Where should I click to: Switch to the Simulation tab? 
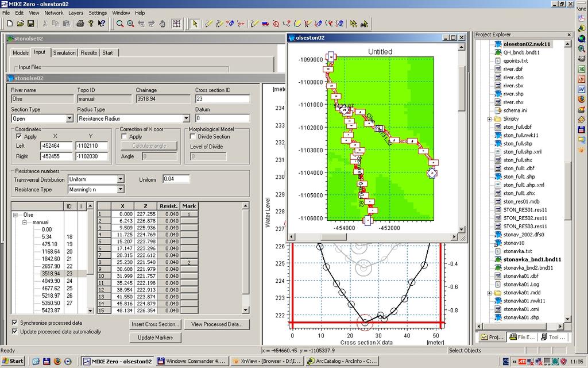[64, 53]
